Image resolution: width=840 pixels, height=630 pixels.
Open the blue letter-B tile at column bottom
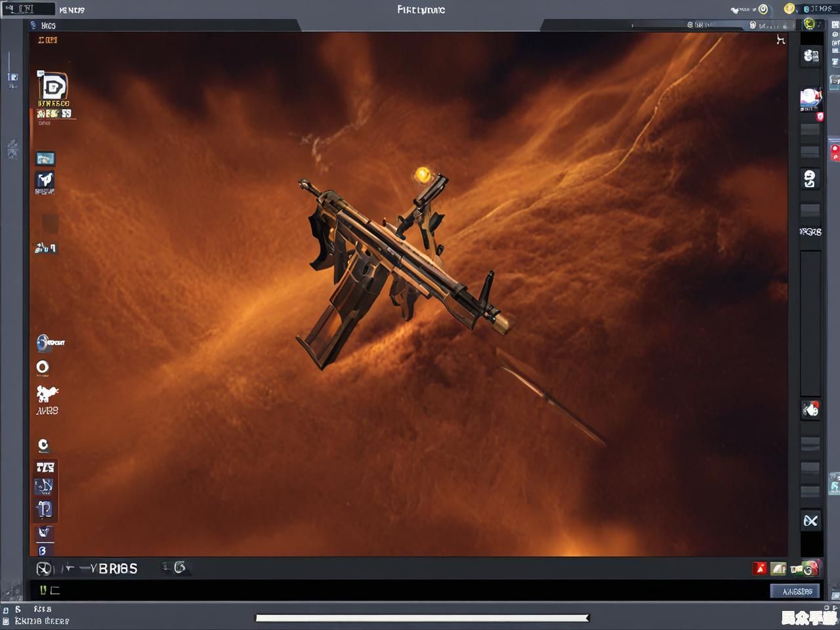coord(43,550)
